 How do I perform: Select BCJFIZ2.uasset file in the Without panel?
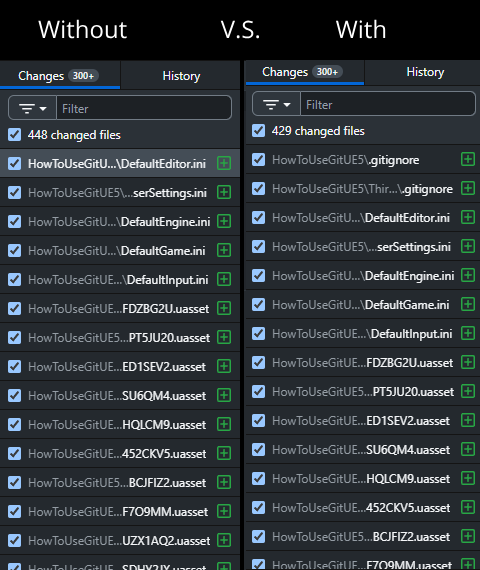[120, 482]
